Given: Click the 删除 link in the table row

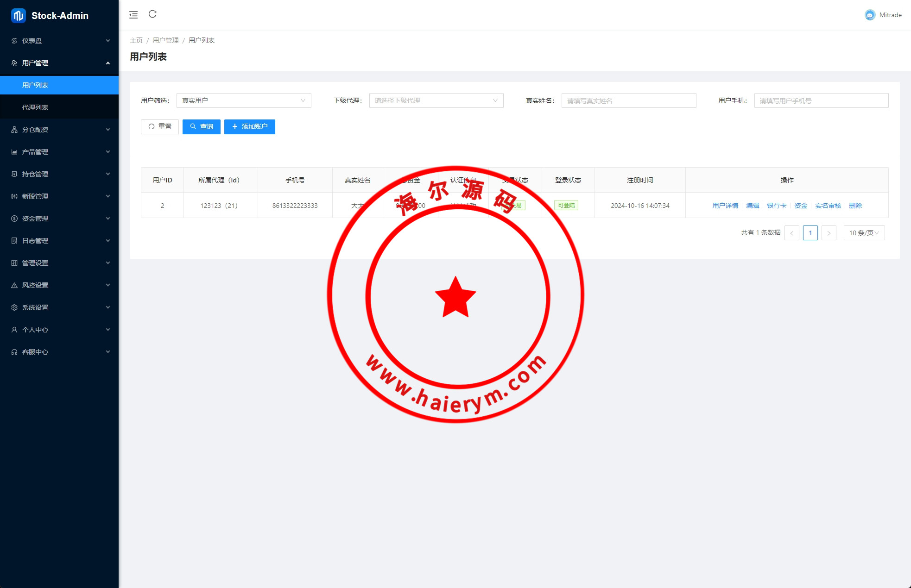Looking at the screenshot, I should [855, 206].
